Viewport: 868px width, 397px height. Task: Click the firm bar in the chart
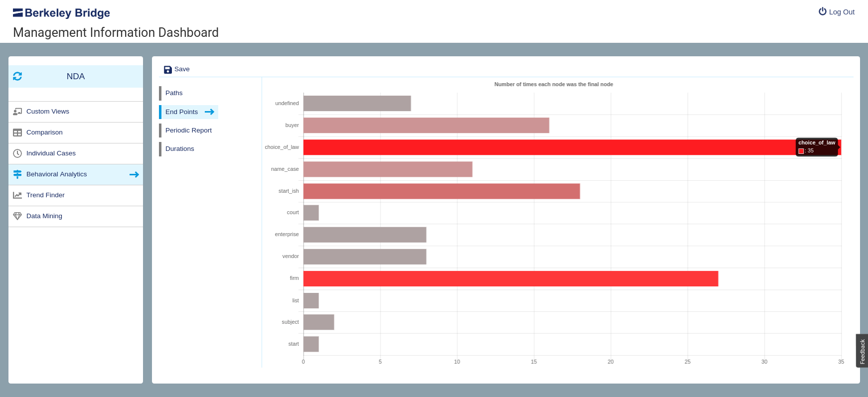511,279
